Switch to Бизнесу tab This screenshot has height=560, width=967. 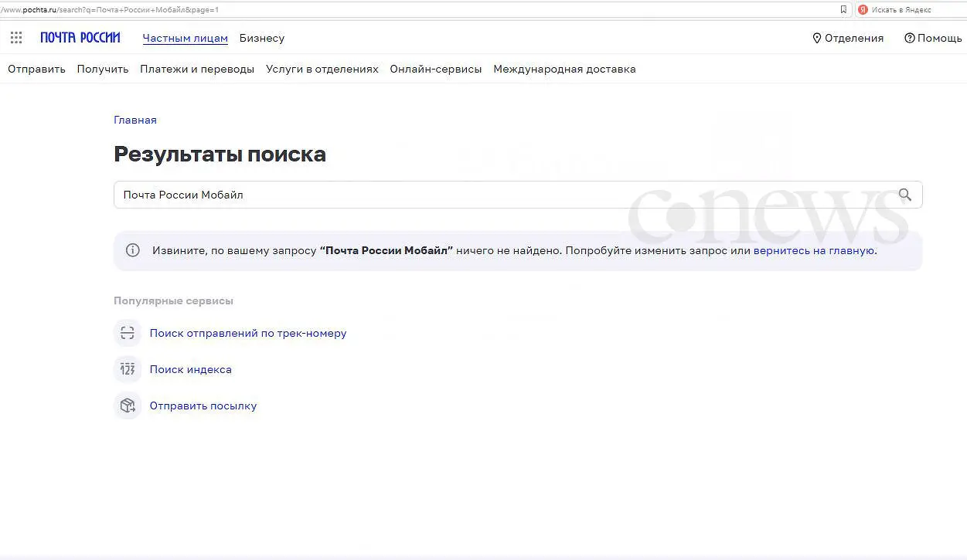pyautogui.click(x=262, y=38)
